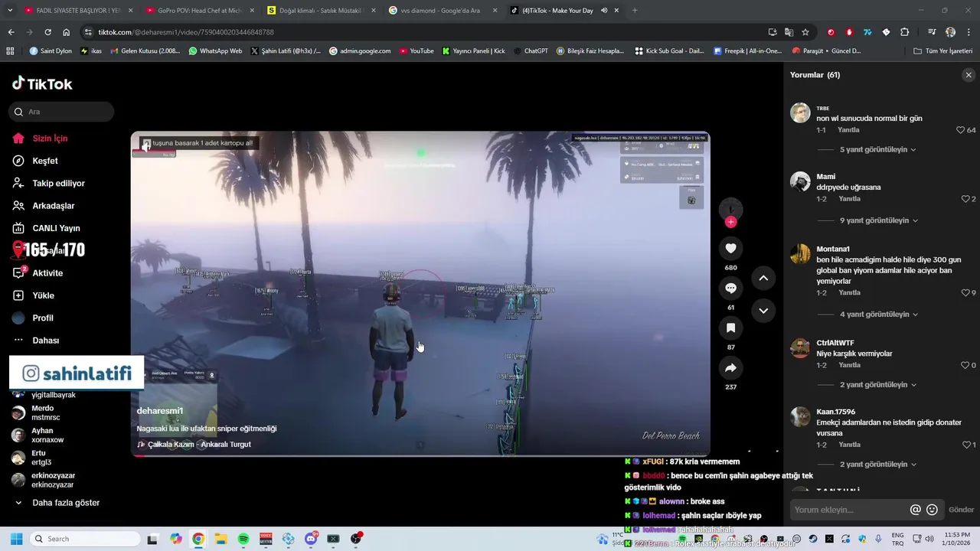980x551 pixels.
Task: Go to the previous video with the up arrow
Action: point(763,279)
